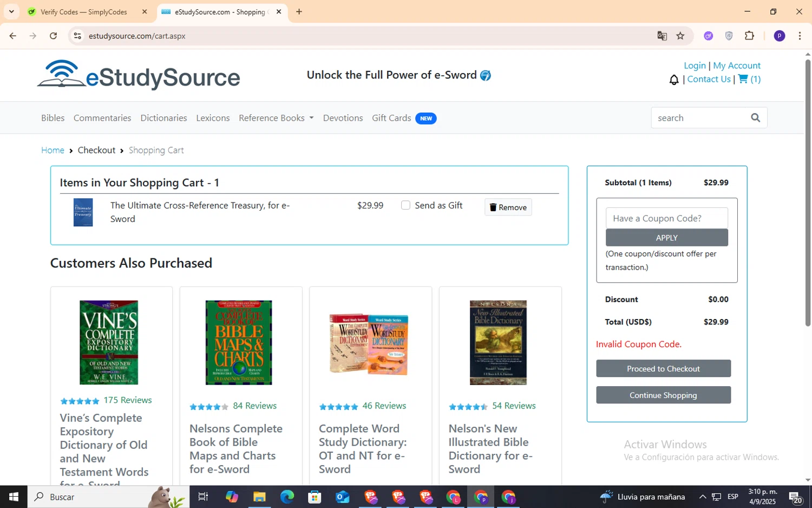Click the coupon code input field
Screen dimensions: 812x508
click(666, 218)
